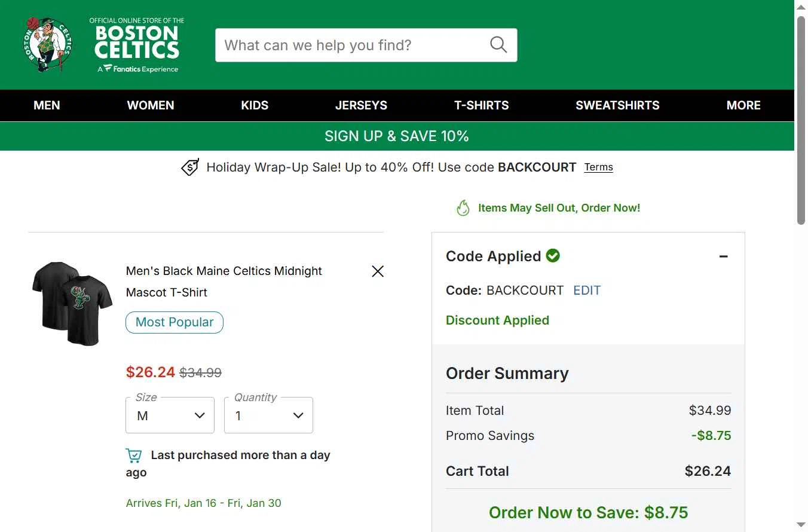Open the MEN menu
The image size is (808, 532).
pos(47,105)
